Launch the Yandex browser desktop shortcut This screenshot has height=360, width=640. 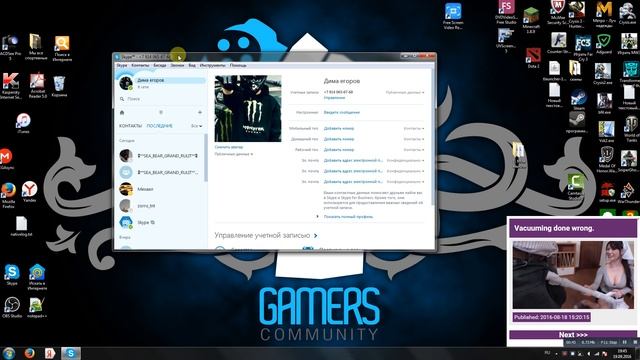point(29,192)
